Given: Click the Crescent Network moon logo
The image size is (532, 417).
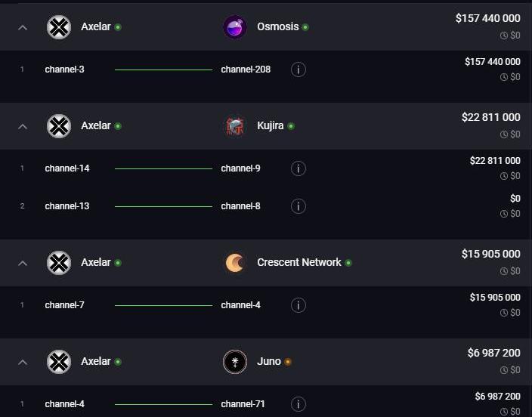Looking at the screenshot, I should tap(235, 263).
